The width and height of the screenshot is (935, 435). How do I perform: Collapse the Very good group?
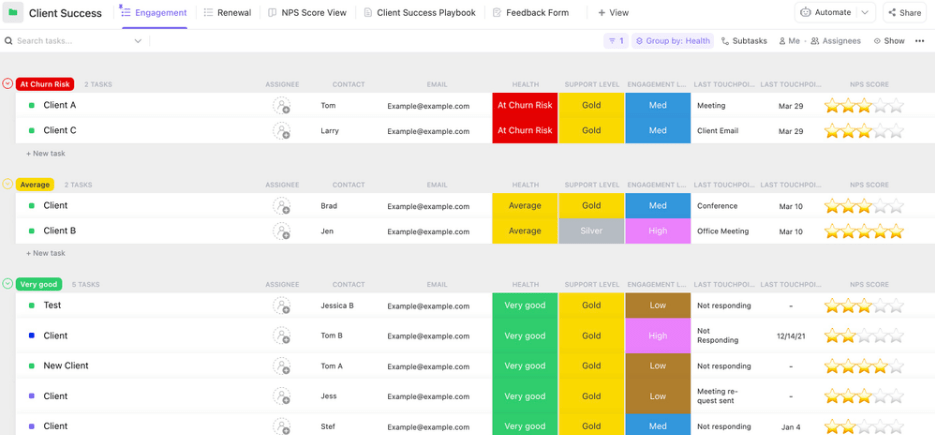(x=8, y=284)
